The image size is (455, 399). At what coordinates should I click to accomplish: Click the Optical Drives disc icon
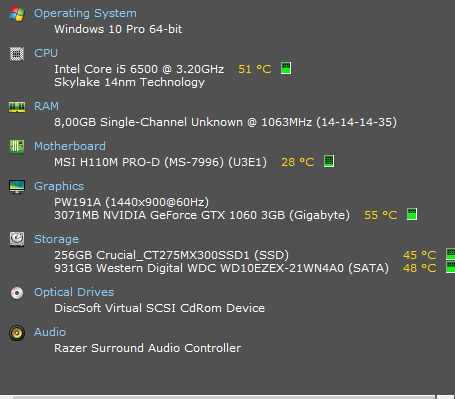17,293
